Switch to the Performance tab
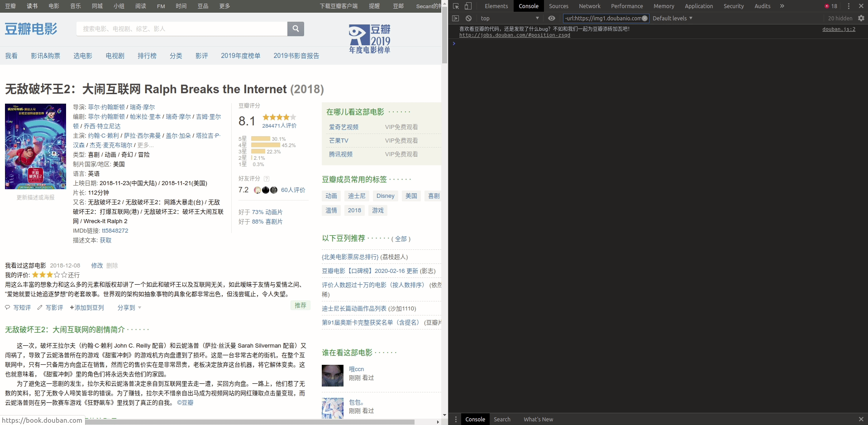Image resolution: width=868 pixels, height=425 pixels. pos(627,6)
